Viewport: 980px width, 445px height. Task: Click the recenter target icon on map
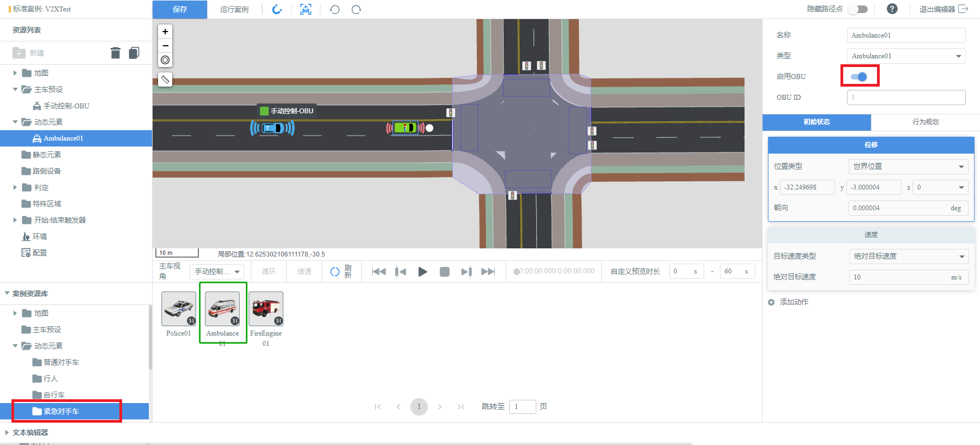tap(165, 60)
